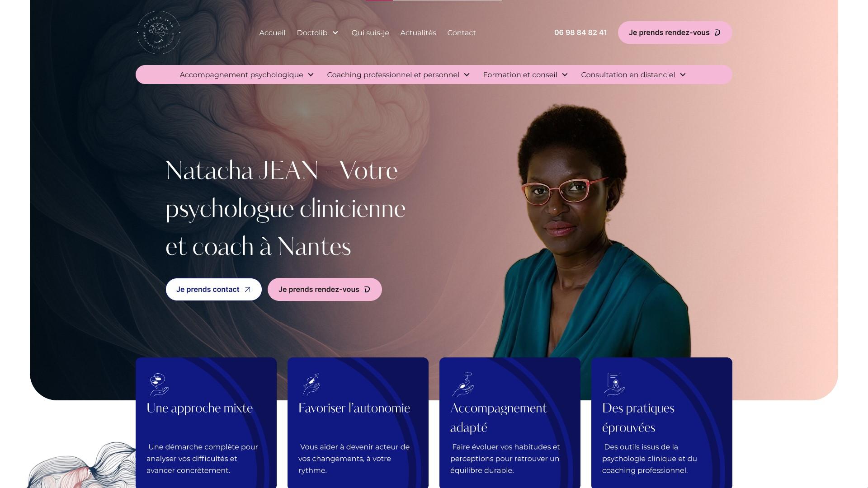
Task: Open the Qui suis-je page
Action: 370,33
